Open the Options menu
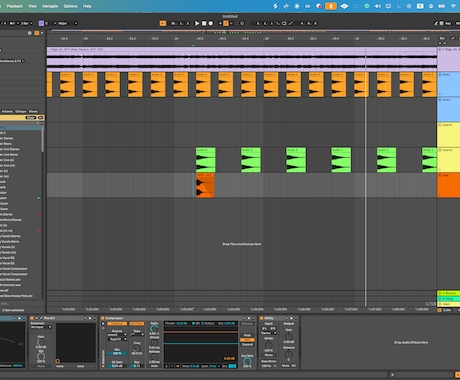The image size is (460, 380). click(x=70, y=6)
